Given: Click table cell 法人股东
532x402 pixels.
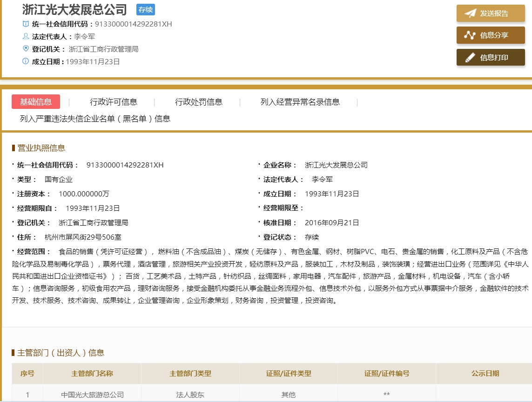Looking at the screenshot, I should [190, 395].
